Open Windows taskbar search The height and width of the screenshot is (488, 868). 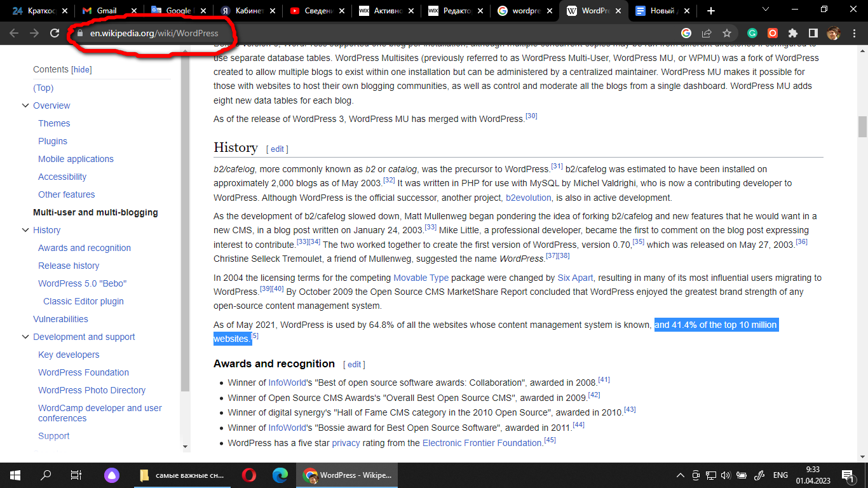point(46,475)
